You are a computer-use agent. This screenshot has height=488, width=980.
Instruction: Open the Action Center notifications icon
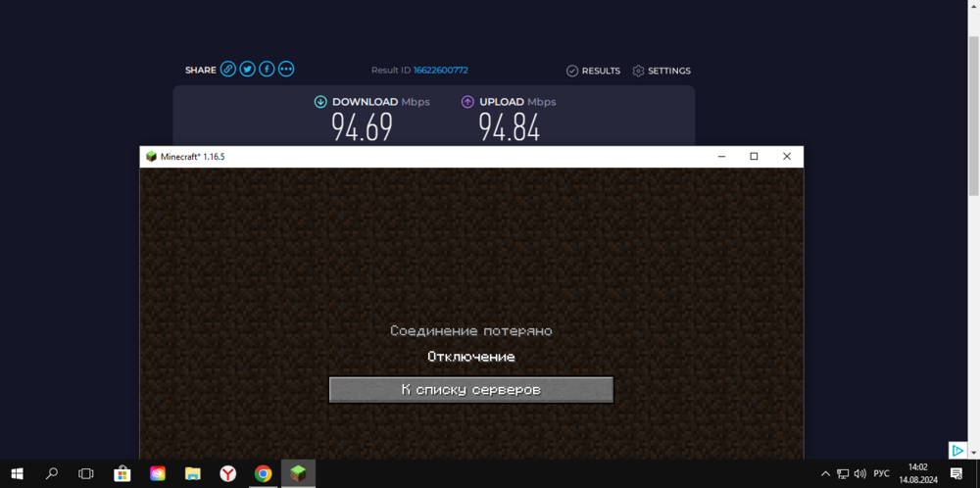955,473
